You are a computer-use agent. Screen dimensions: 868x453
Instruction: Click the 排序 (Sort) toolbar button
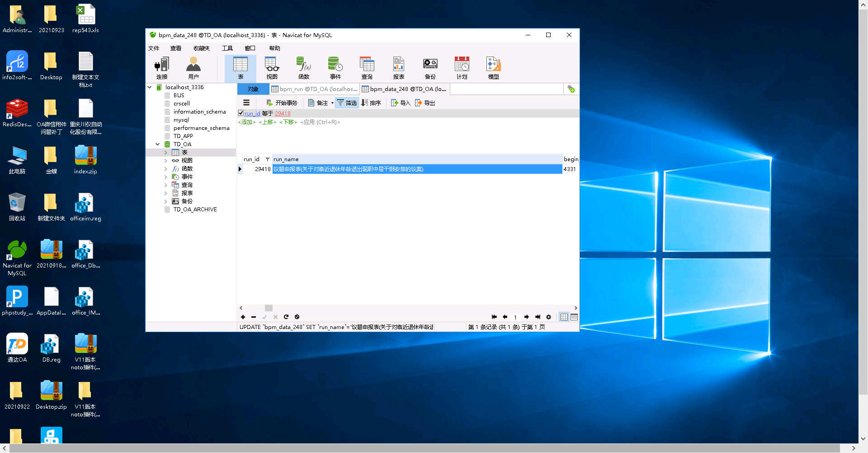point(371,103)
